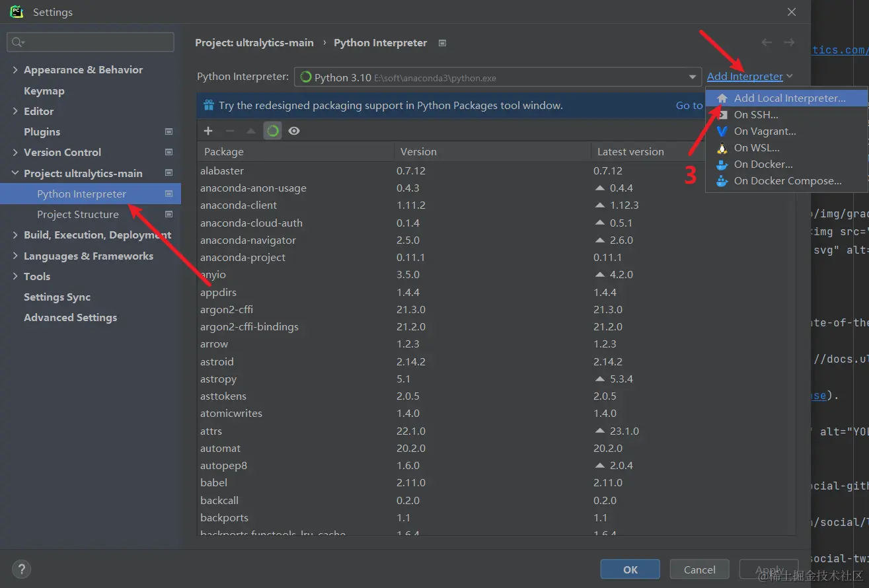Click the search magnifier icon in settings search
This screenshot has height=588, width=869.
point(18,42)
